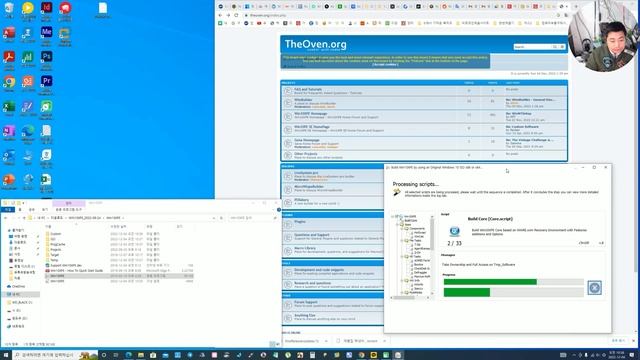The height and width of the screenshot is (360, 640).
Task: Open the Excel desktop shortcut
Action: [9, 107]
